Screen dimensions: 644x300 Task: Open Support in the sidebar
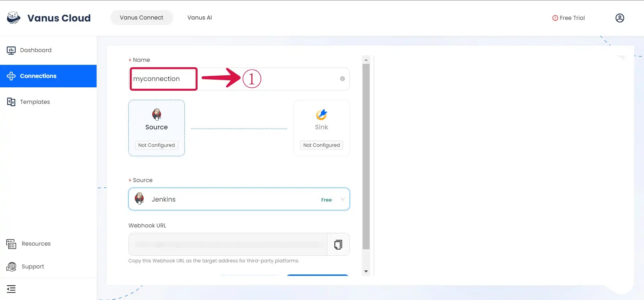point(48,266)
